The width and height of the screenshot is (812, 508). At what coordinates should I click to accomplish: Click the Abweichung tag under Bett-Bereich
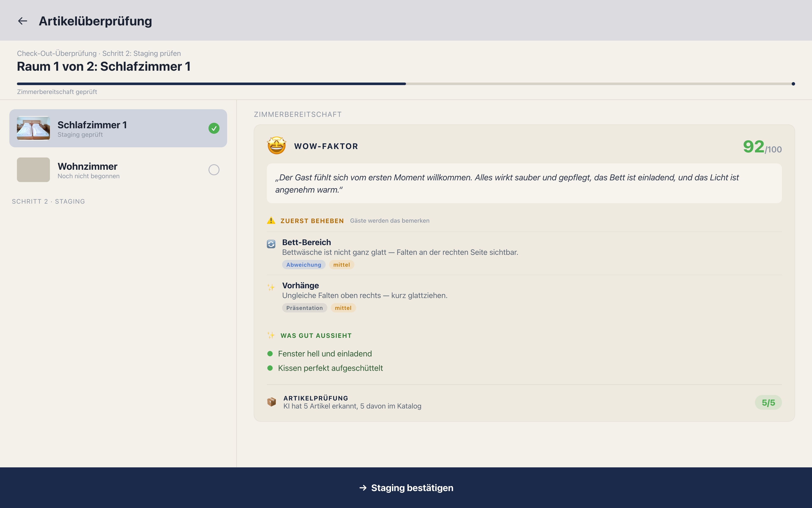coord(304,265)
